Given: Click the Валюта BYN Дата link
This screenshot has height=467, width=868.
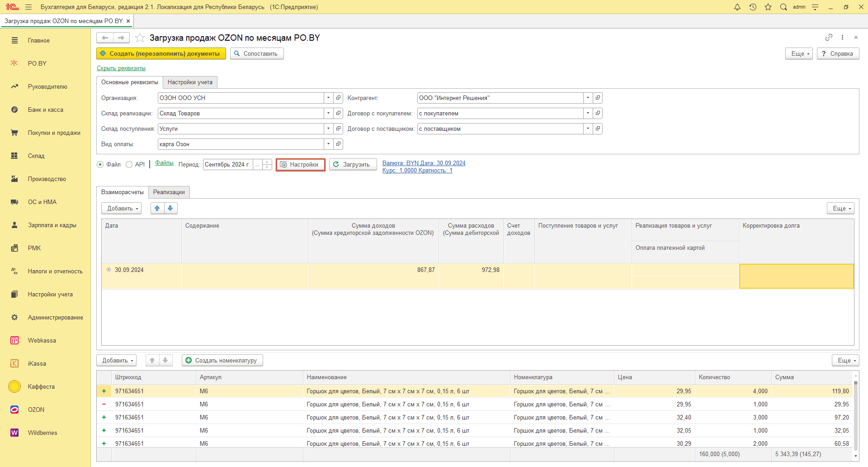Looking at the screenshot, I should coord(424,163).
